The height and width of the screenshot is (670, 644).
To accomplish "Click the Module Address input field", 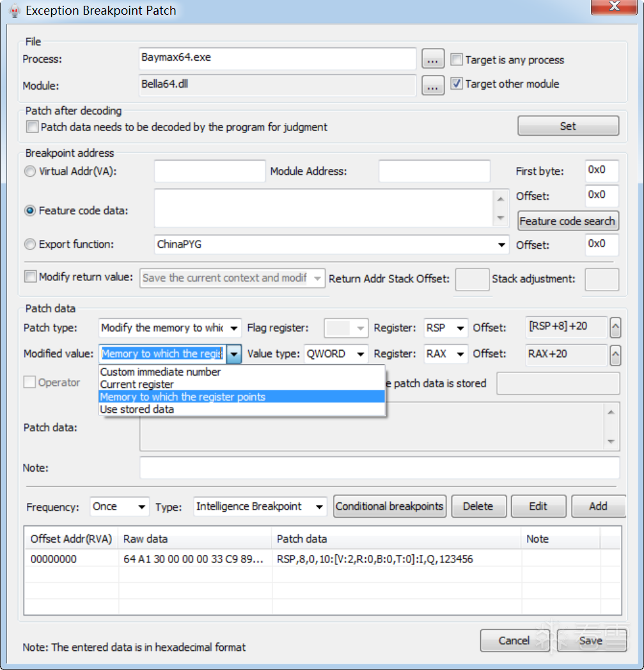I will [434, 171].
